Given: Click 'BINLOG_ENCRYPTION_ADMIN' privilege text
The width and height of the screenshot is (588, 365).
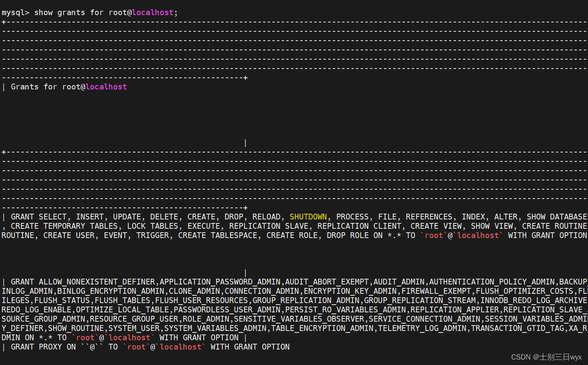Looking at the screenshot, I should [x=111, y=291].
